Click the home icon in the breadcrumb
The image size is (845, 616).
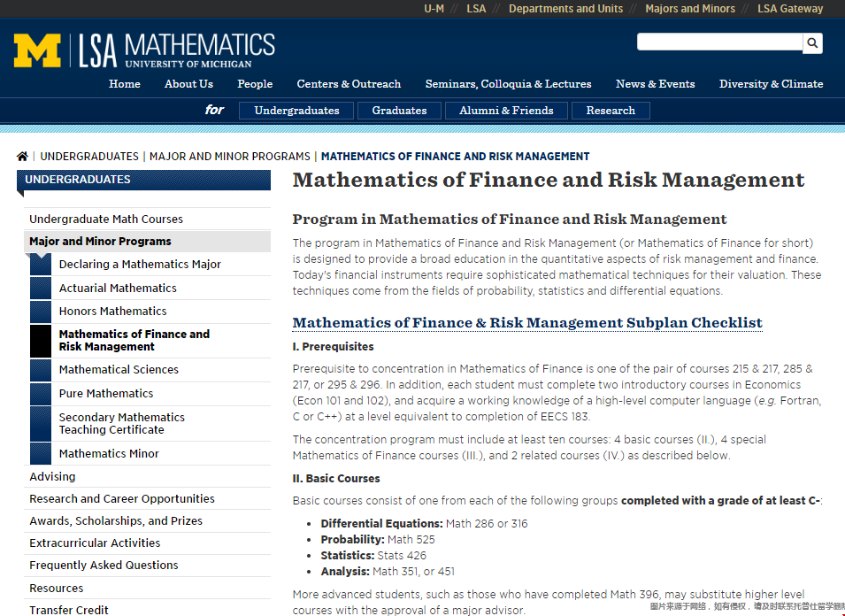[22, 157]
